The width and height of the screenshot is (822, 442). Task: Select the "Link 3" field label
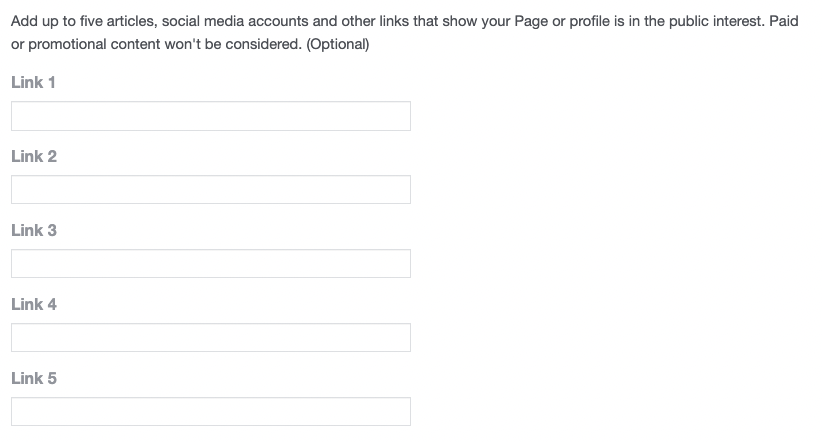click(34, 230)
